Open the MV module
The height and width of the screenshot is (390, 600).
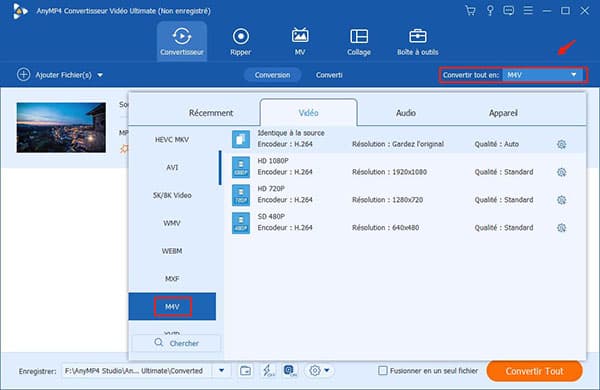(300, 41)
